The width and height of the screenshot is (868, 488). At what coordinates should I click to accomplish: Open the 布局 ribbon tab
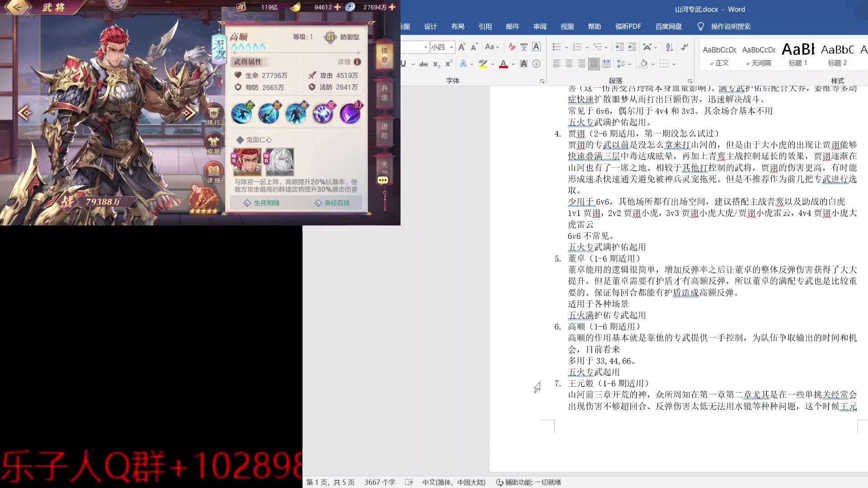[x=458, y=27]
